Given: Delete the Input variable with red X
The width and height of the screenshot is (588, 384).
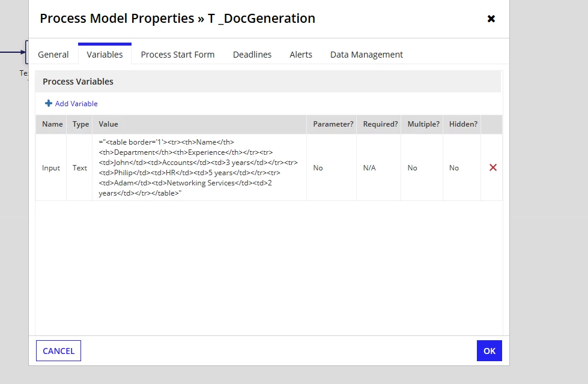Looking at the screenshot, I should point(493,167).
